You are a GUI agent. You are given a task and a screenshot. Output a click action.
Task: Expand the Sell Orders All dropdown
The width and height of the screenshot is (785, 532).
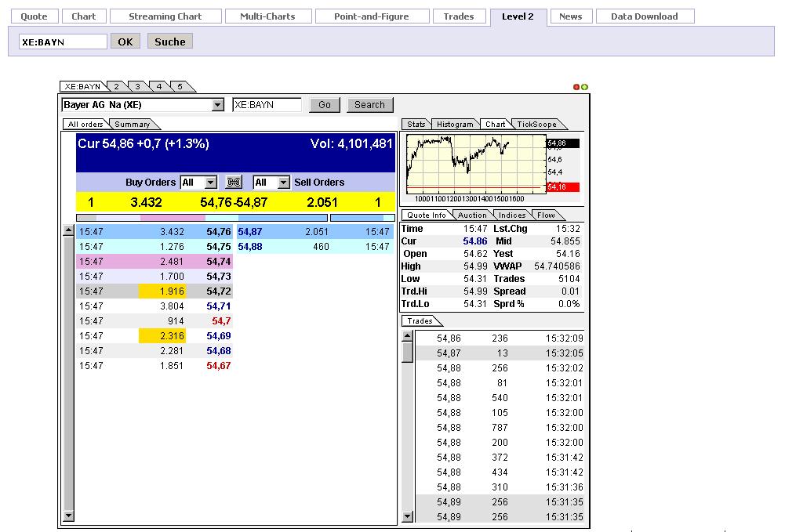coord(283,183)
